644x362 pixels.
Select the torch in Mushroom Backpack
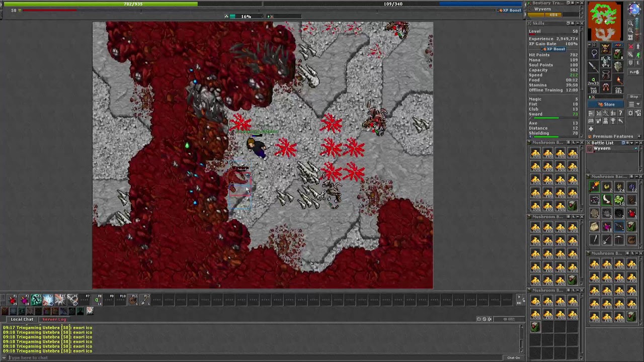tap(595, 187)
